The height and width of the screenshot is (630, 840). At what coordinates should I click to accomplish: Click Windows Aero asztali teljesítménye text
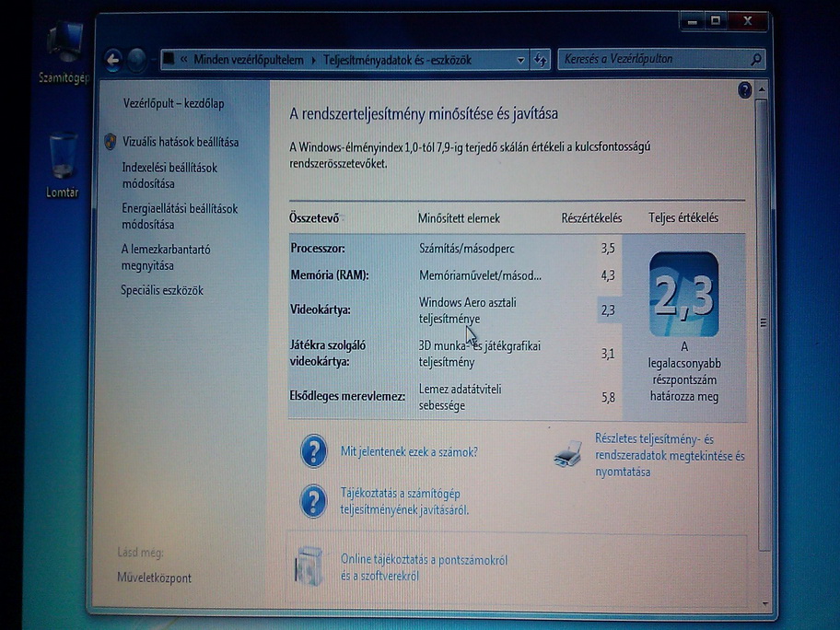(x=468, y=310)
